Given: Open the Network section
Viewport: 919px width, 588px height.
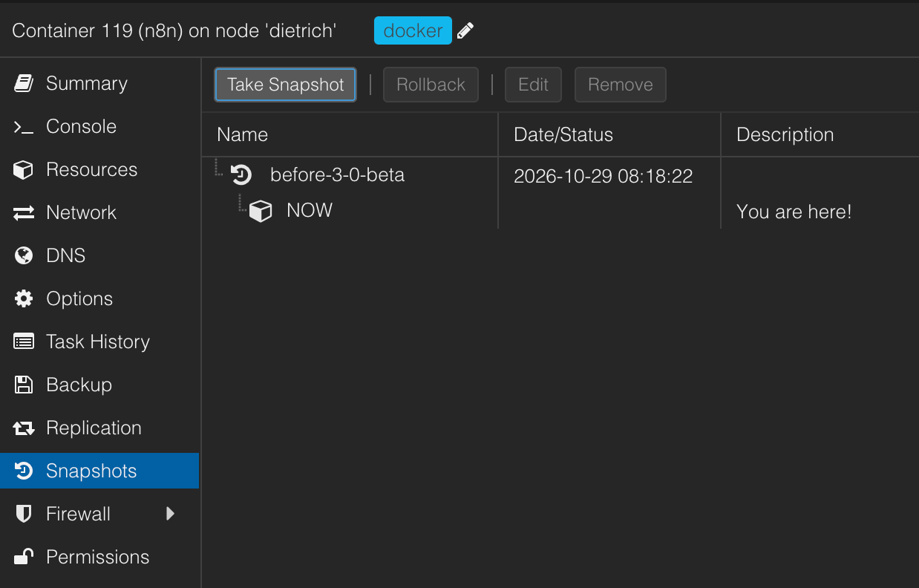Looking at the screenshot, I should [x=99, y=212].
